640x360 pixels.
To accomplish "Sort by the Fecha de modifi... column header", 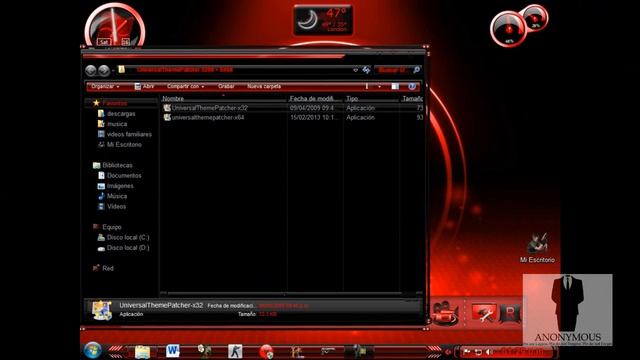I will point(315,98).
